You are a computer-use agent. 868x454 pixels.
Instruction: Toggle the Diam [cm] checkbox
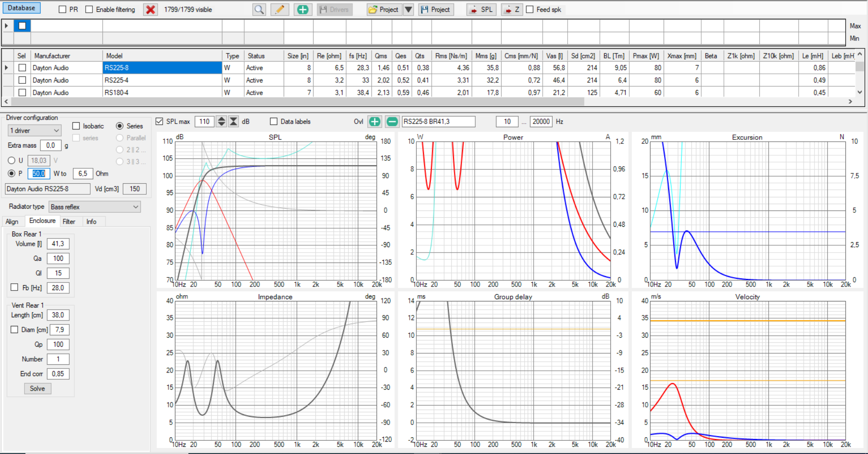(14, 330)
